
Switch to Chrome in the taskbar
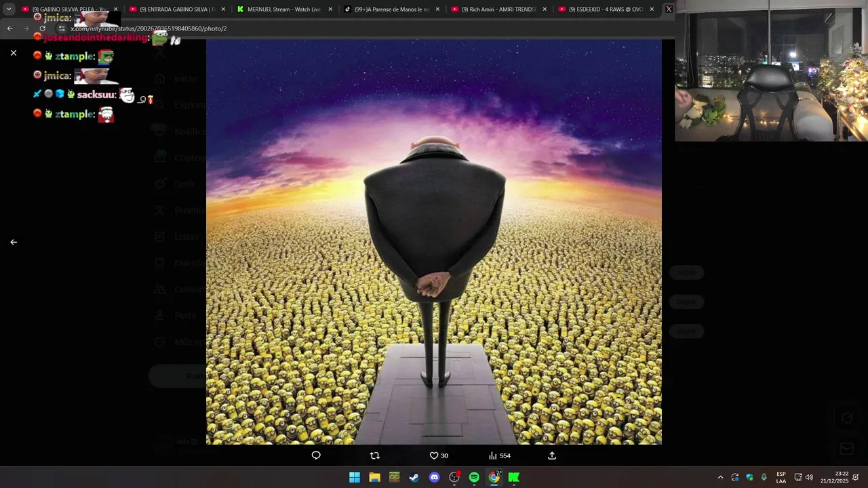tap(494, 477)
